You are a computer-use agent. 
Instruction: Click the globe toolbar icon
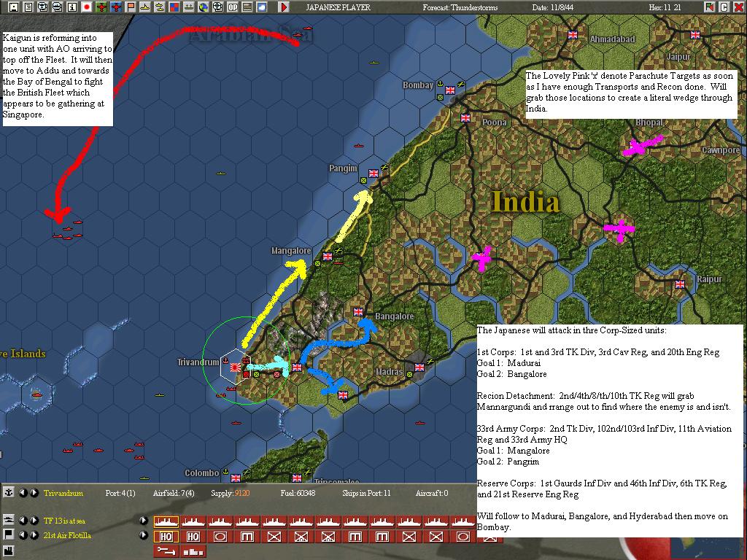pyautogui.click(x=203, y=7)
